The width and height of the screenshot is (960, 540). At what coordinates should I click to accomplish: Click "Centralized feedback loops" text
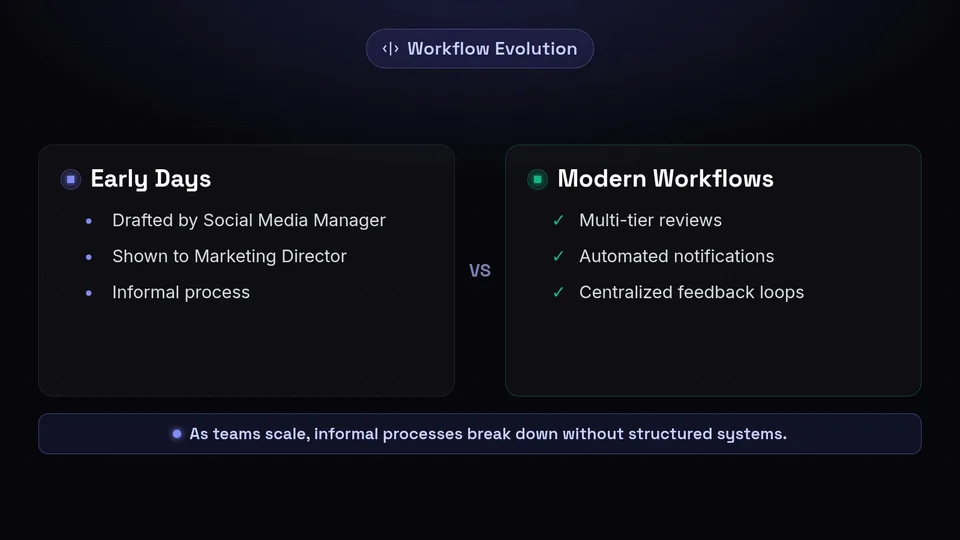coord(691,292)
